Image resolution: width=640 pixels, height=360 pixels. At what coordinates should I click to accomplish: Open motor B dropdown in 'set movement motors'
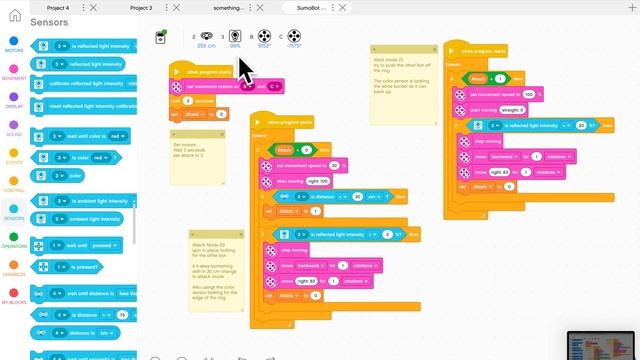pos(248,87)
